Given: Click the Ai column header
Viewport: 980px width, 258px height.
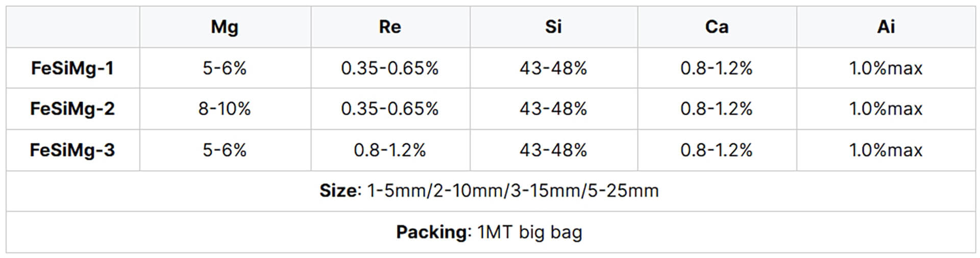Looking at the screenshot, I should pos(886,27).
